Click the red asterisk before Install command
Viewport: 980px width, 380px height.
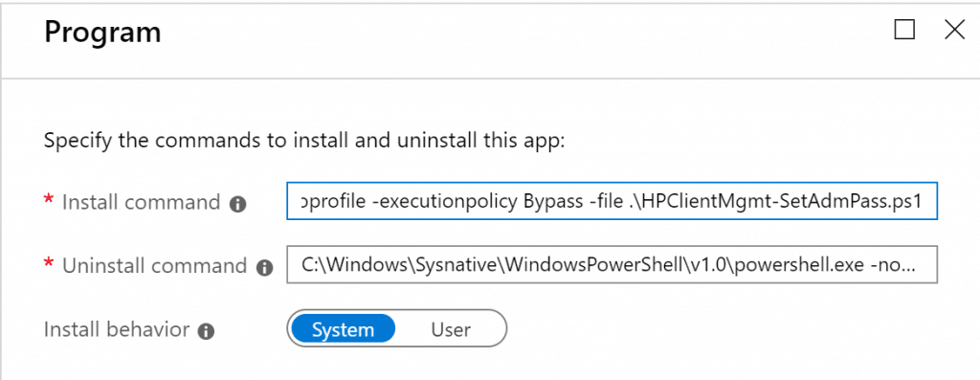tap(48, 200)
